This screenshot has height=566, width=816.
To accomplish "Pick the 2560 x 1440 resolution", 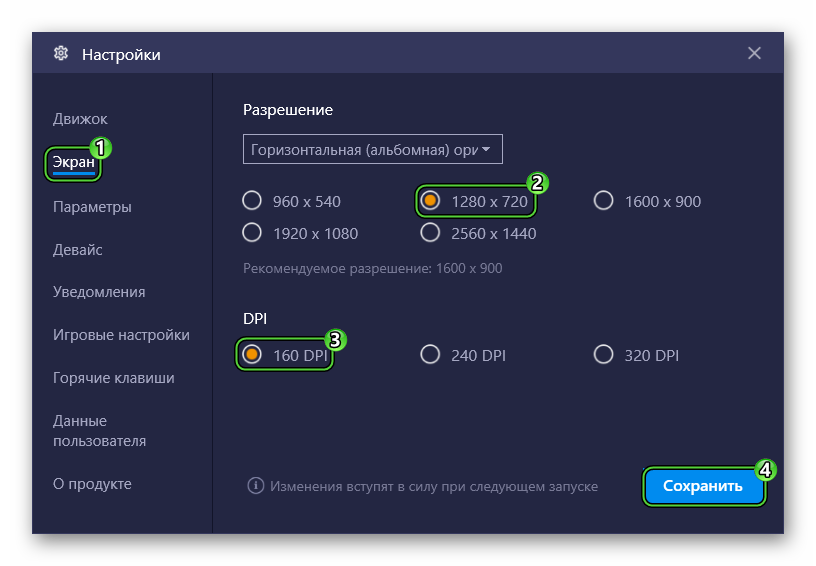I will tap(430, 233).
